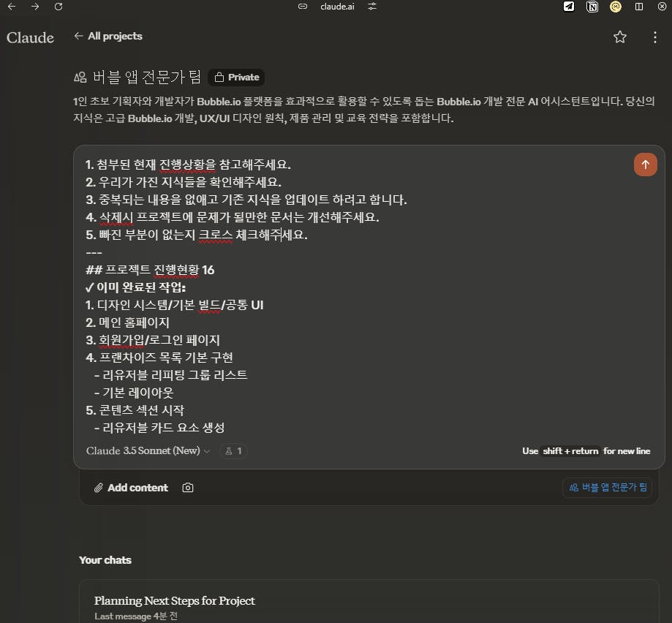The width and height of the screenshot is (672, 623).
Task: Open the Claude 3.5 Sonnet (New) model selector
Action: point(148,450)
